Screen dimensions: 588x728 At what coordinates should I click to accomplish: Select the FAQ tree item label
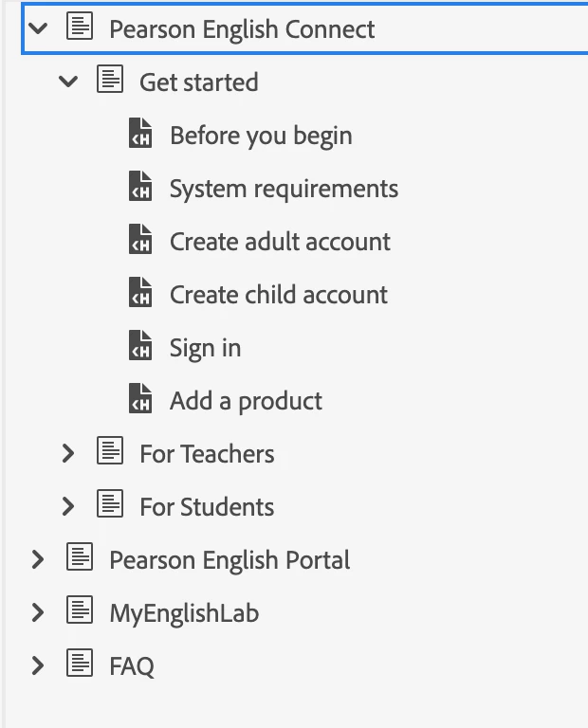click(x=132, y=666)
